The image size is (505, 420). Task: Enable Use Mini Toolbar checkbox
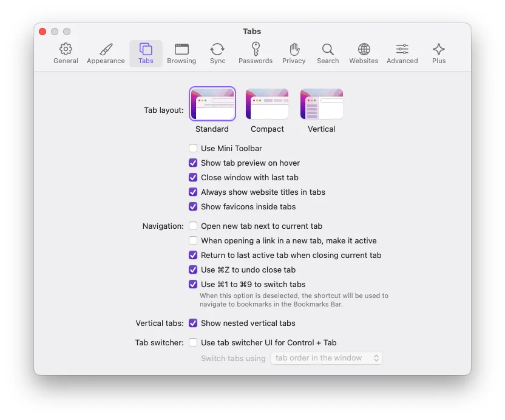click(193, 148)
